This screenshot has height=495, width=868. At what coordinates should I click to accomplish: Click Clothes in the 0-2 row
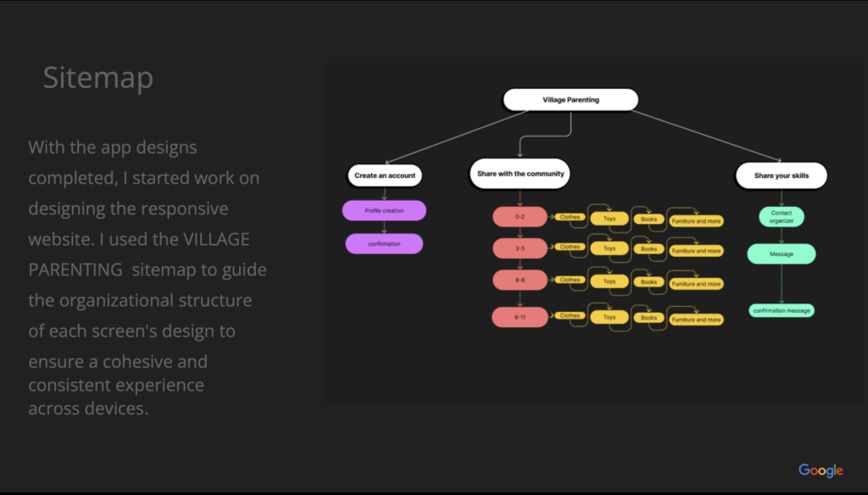tap(570, 217)
